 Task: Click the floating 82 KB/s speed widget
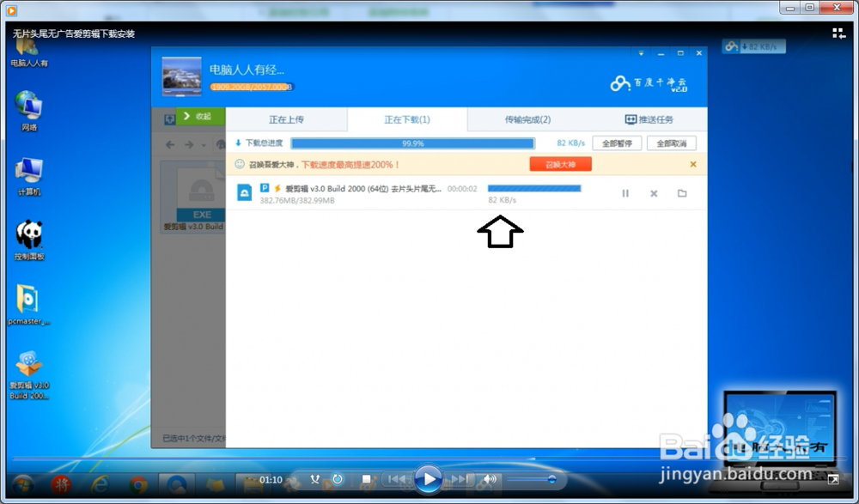coord(754,46)
